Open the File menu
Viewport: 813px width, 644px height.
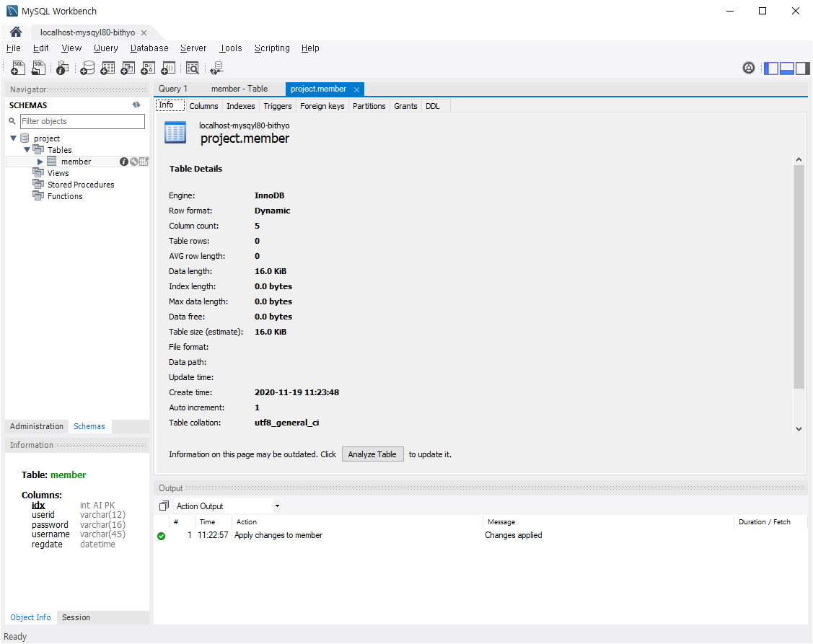[x=14, y=48]
